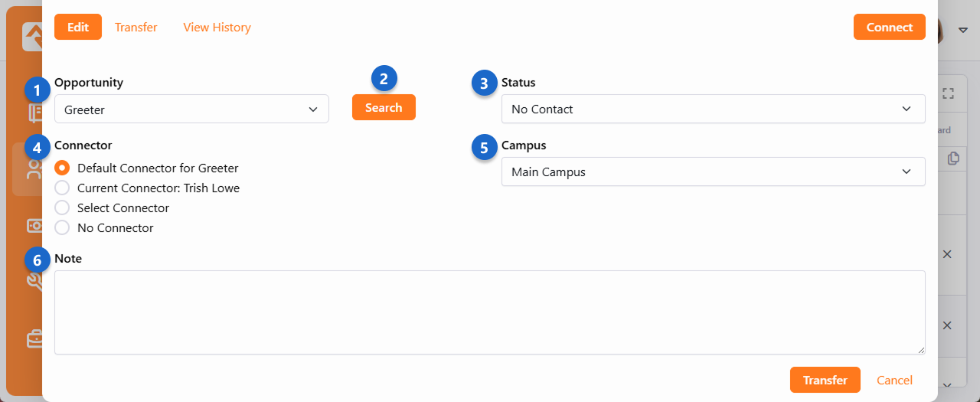The height and width of the screenshot is (402, 980).
Task: Open the Campus dropdown showing Main Campus
Action: point(713,172)
